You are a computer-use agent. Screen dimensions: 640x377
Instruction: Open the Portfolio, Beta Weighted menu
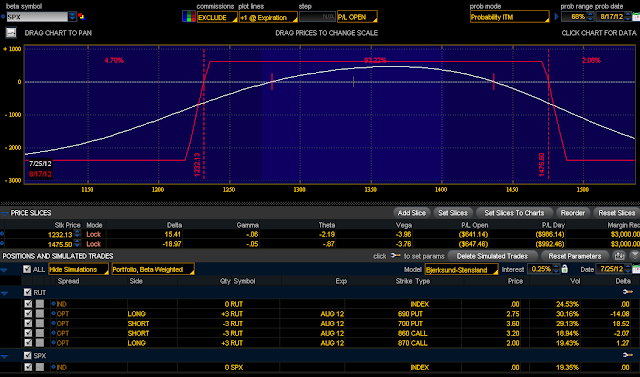[x=153, y=269]
